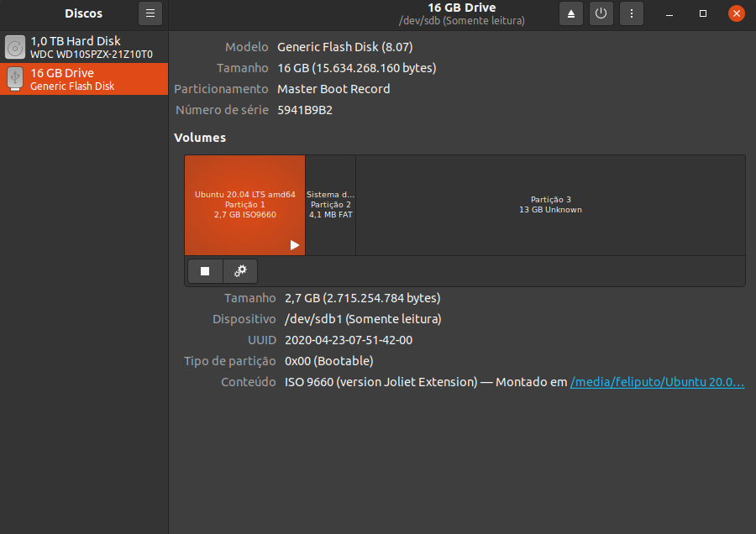Click UUID value 2020-04-23-07-51-42-00
Viewport: 756px width, 534px height.
[349, 340]
